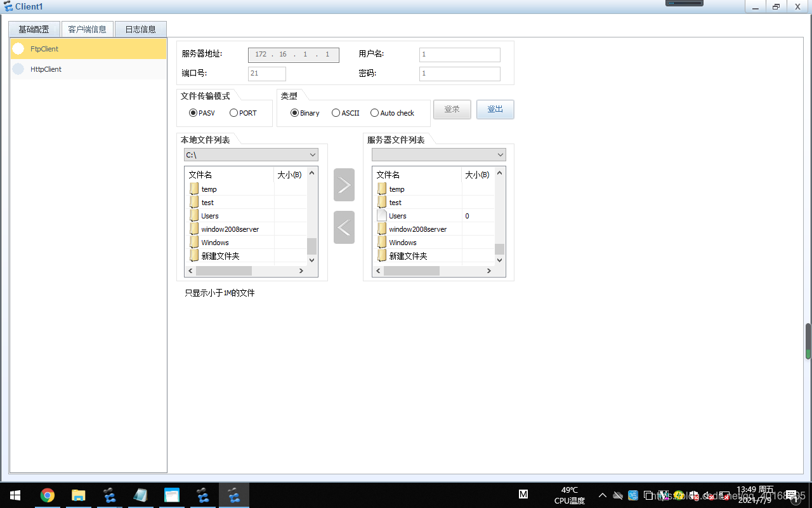Select the Windows folder icon in server list

point(382,242)
